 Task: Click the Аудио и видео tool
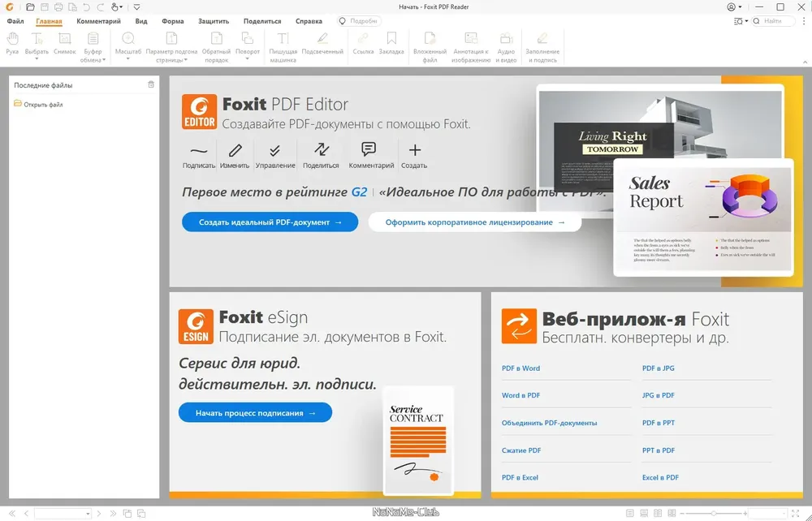506,48
